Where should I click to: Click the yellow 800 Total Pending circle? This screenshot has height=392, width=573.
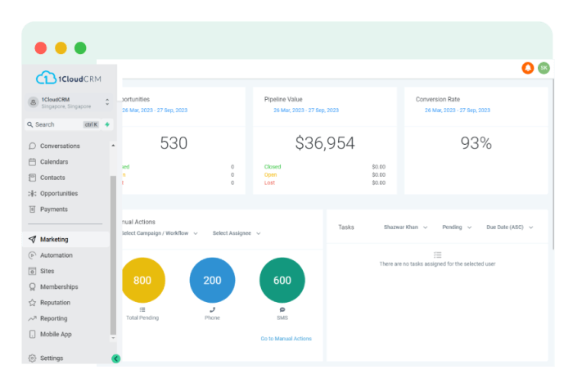pyautogui.click(x=143, y=280)
